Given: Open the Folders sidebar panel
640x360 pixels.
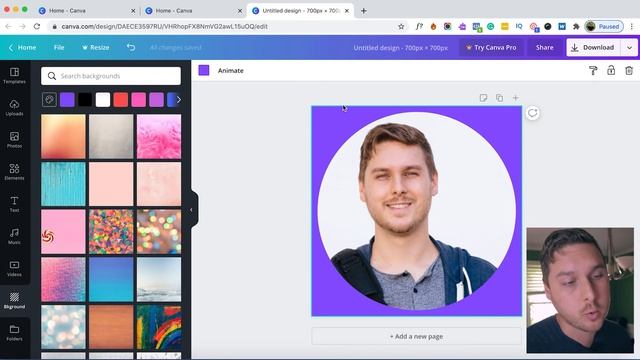Looking at the screenshot, I should tap(14, 333).
